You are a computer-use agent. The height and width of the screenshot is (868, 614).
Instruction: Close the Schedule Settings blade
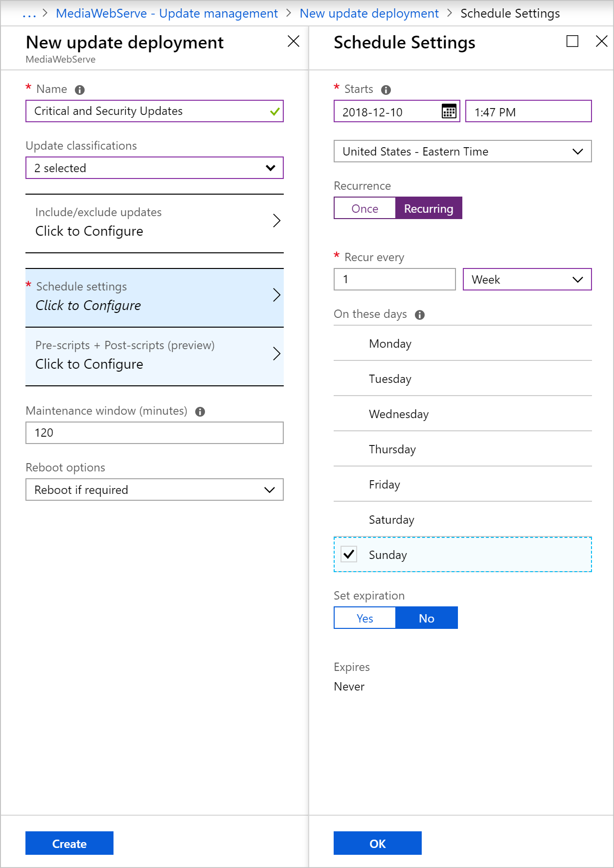click(602, 41)
